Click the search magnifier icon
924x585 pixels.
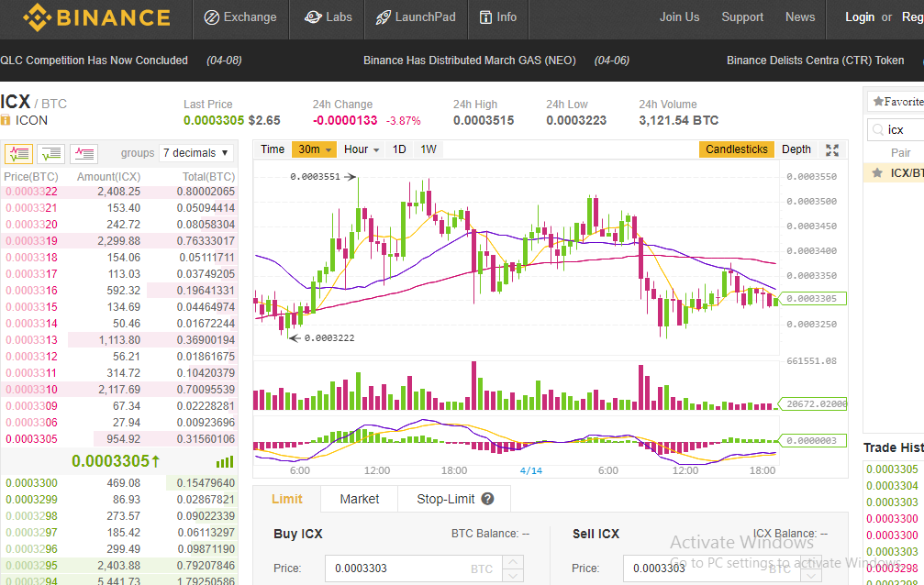878,129
